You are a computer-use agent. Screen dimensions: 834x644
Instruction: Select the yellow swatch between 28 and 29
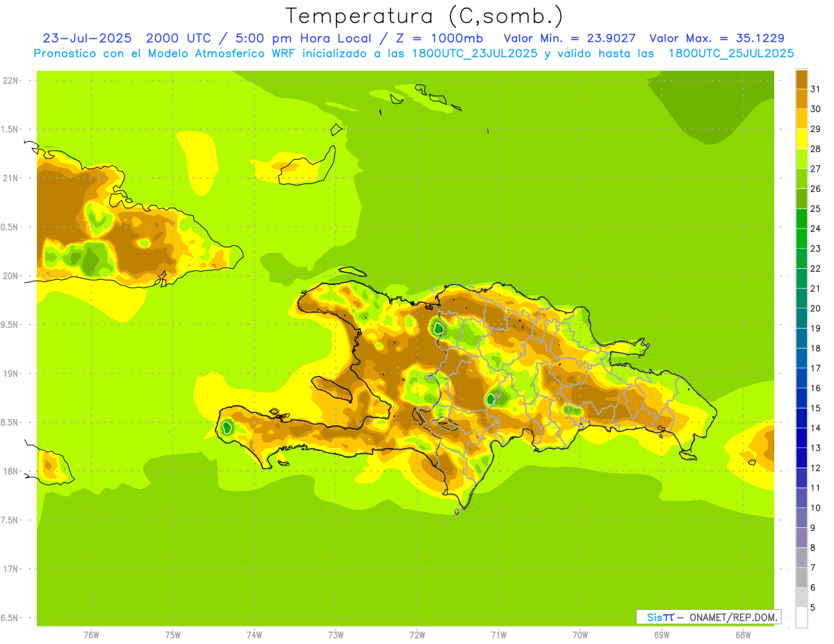(801, 138)
